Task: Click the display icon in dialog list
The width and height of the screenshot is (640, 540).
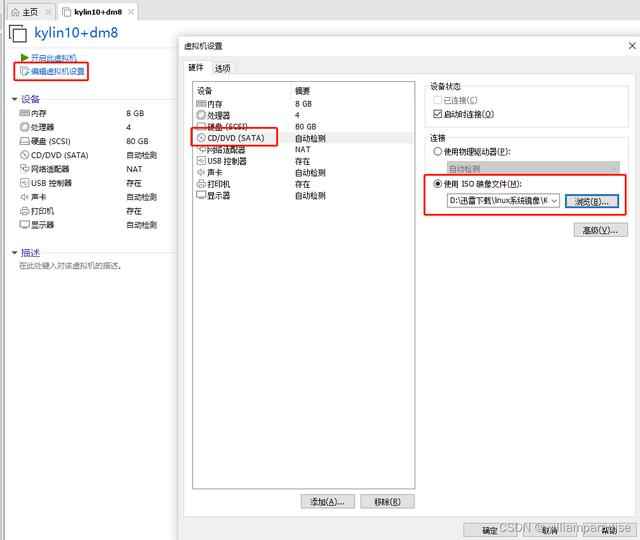Action: click(201, 195)
